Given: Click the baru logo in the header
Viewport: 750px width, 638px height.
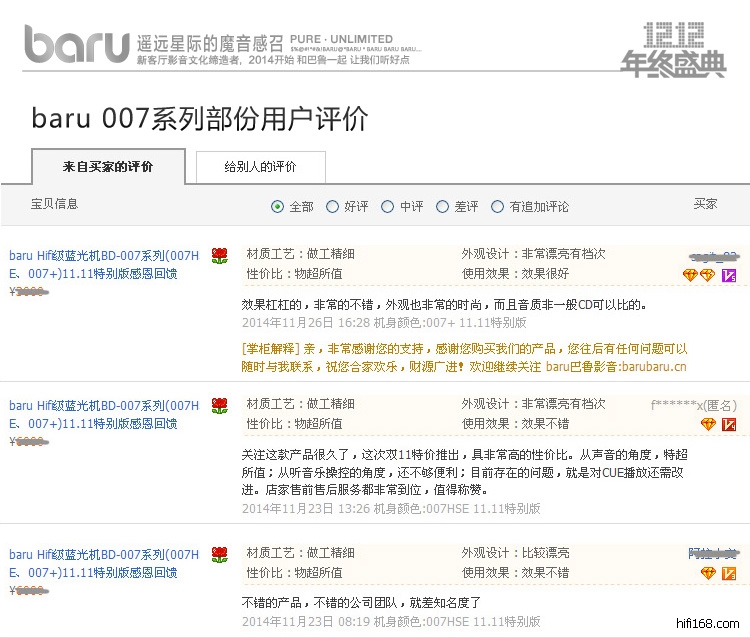Looking at the screenshot, I should point(77,43).
